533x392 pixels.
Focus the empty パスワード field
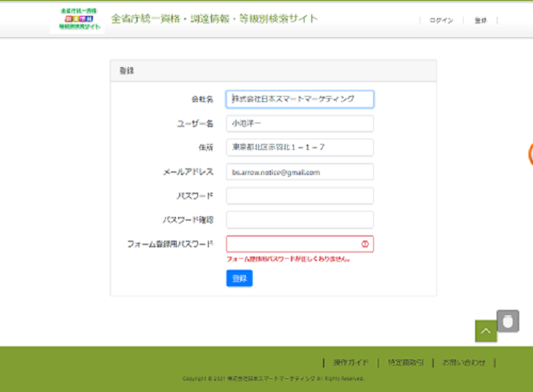[x=299, y=196]
